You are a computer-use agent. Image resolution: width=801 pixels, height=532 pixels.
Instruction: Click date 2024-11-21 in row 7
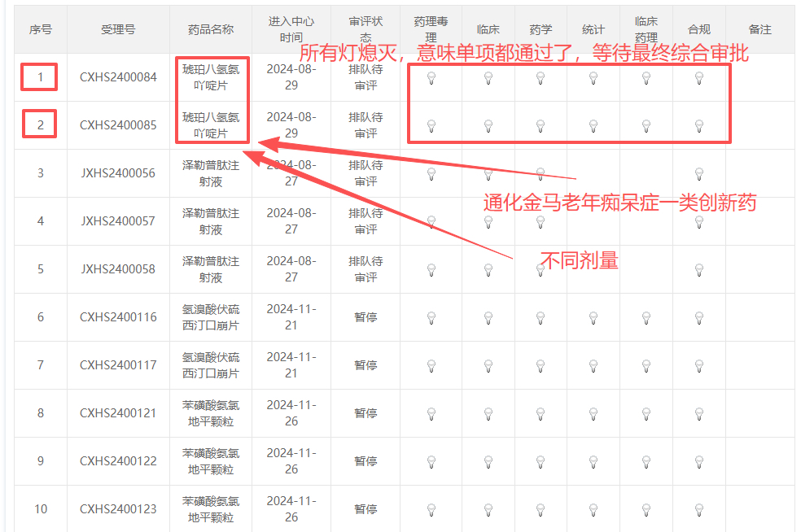[x=291, y=365]
